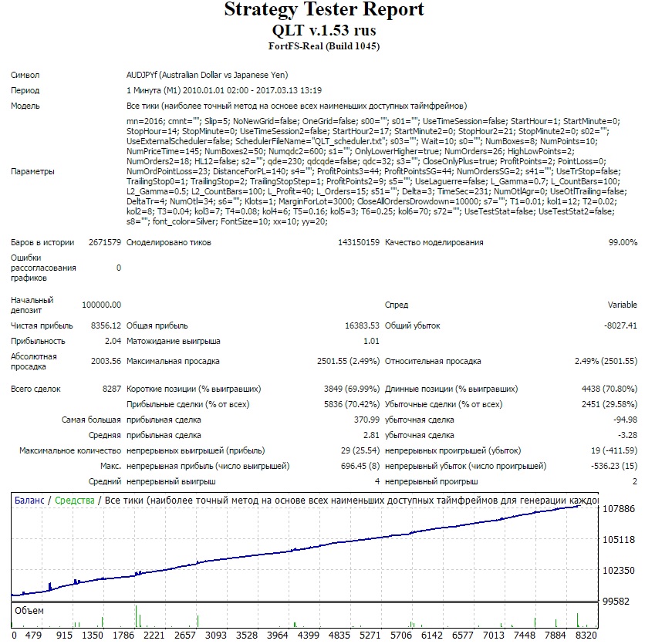This screenshot has width=645, height=644.
Task: Click 'Баров в истории' label
Action: [x=42, y=242]
